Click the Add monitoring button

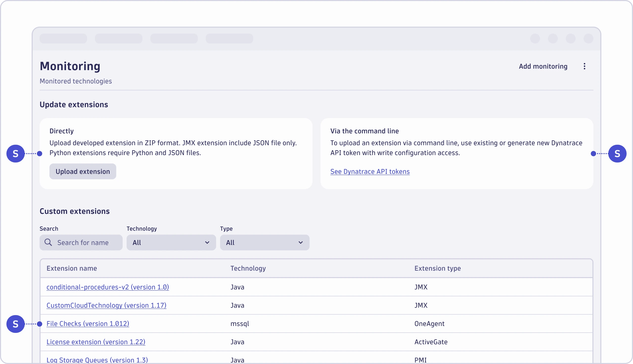[543, 66]
